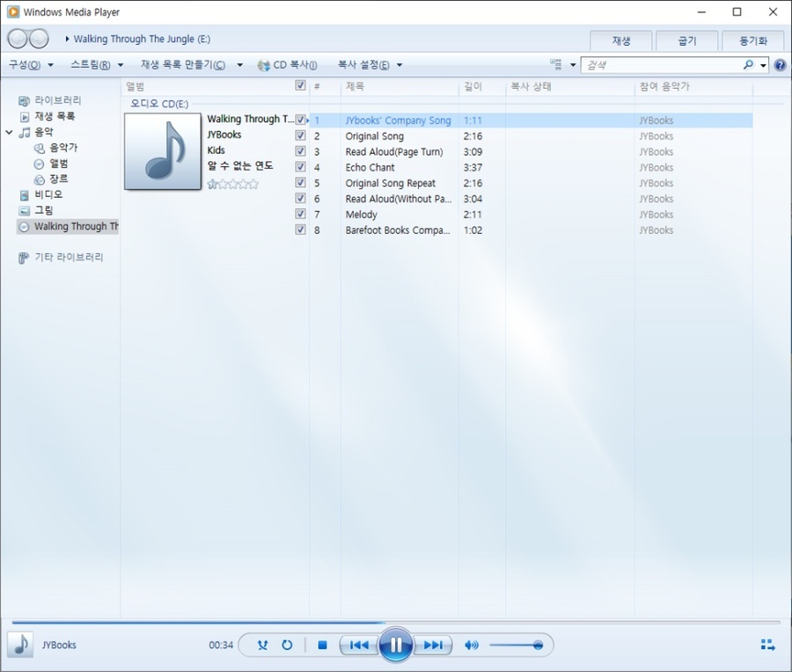This screenshot has height=672, width=792.
Task: Select the Melody track row
Action: [531, 214]
